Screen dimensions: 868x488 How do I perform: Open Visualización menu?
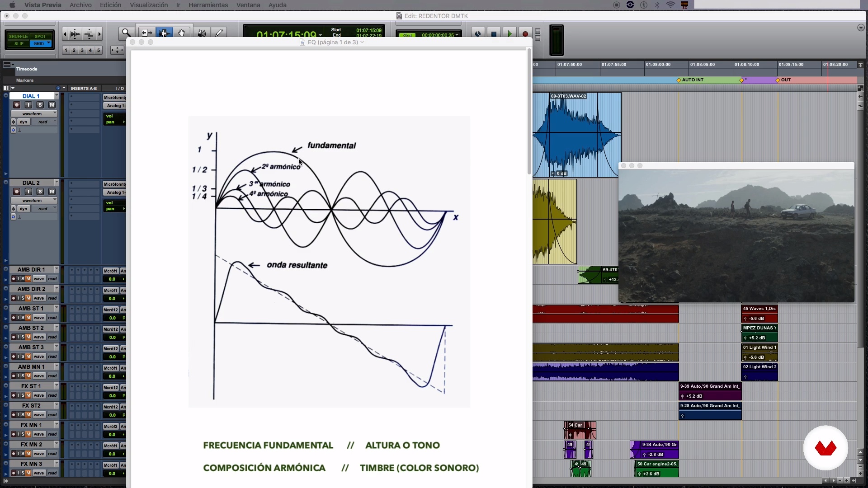[149, 5]
